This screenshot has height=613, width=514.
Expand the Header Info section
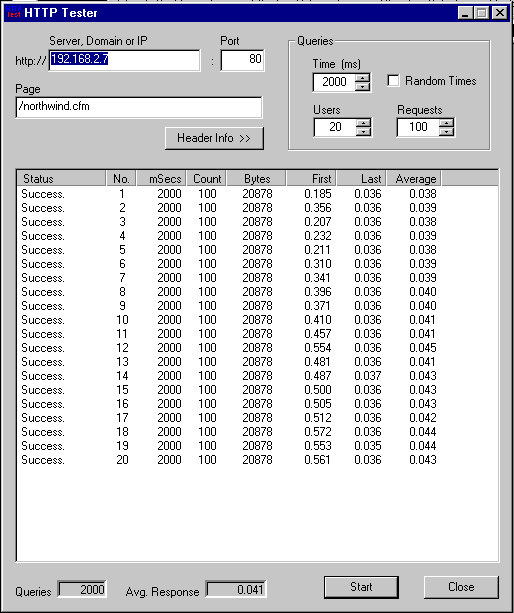click(214, 138)
